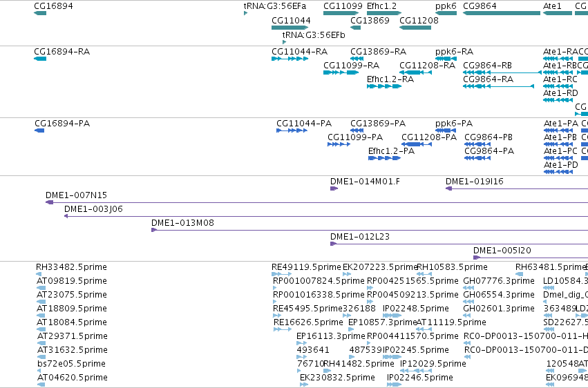Screen dimensions: 588x388
Task: Click the AT29371.5prime EST label
Action: 73,336
